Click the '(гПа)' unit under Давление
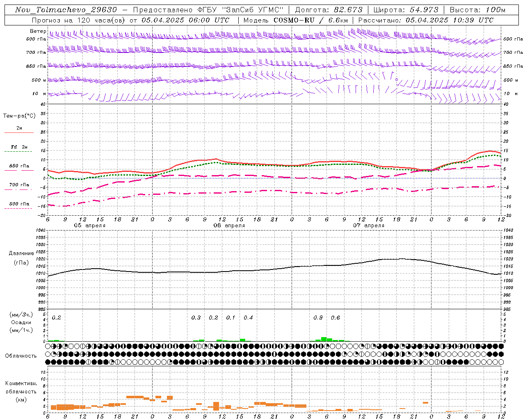 (x=21, y=263)
